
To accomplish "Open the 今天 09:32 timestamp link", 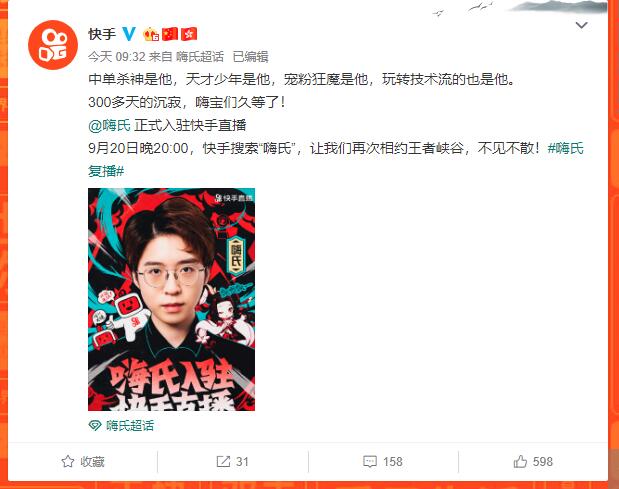I will [x=117, y=57].
